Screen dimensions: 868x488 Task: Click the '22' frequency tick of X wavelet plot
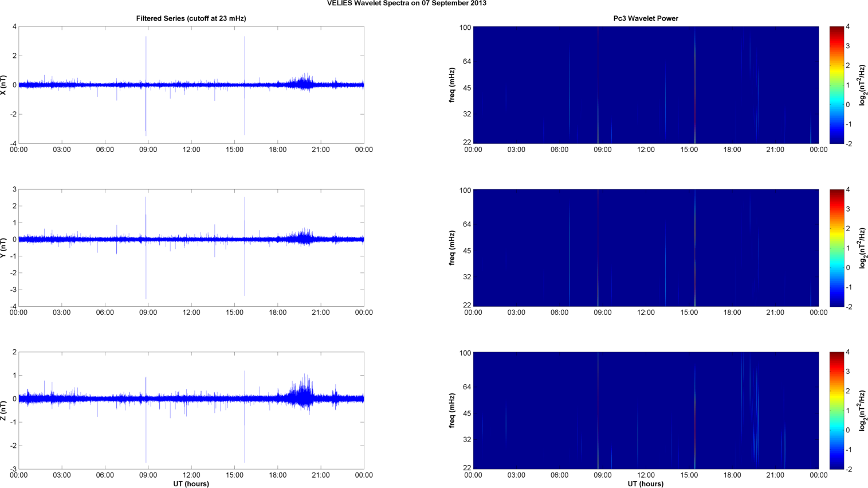pyautogui.click(x=467, y=142)
